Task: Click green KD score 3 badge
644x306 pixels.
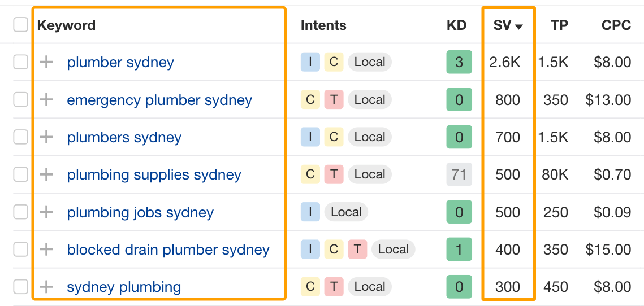Action: pyautogui.click(x=459, y=62)
